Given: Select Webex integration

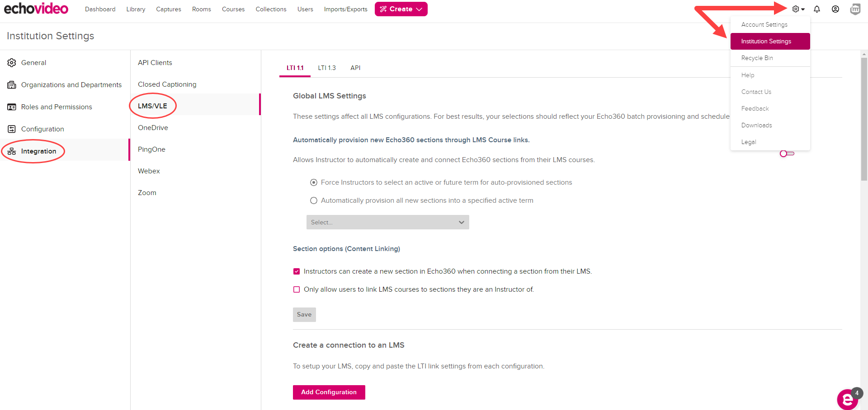Looking at the screenshot, I should (196, 171).
